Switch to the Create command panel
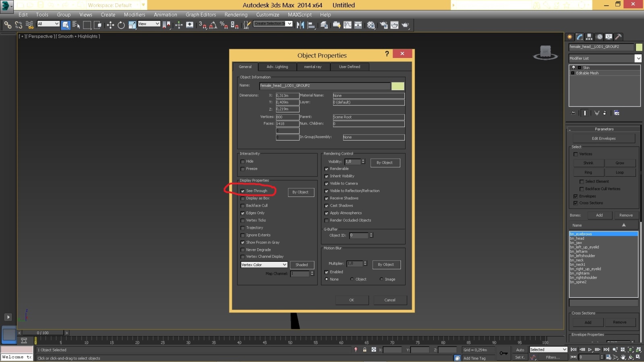Screen dimensions: 644x362 [x=570, y=37]
